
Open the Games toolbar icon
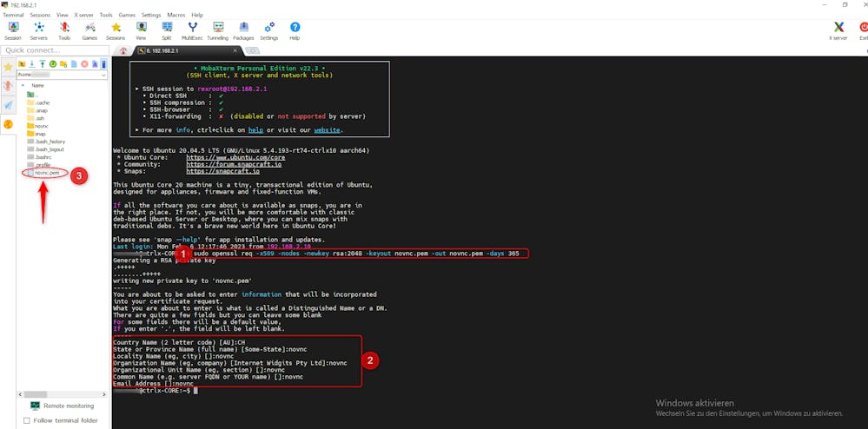pyautogui.click(x=89, y=31)
